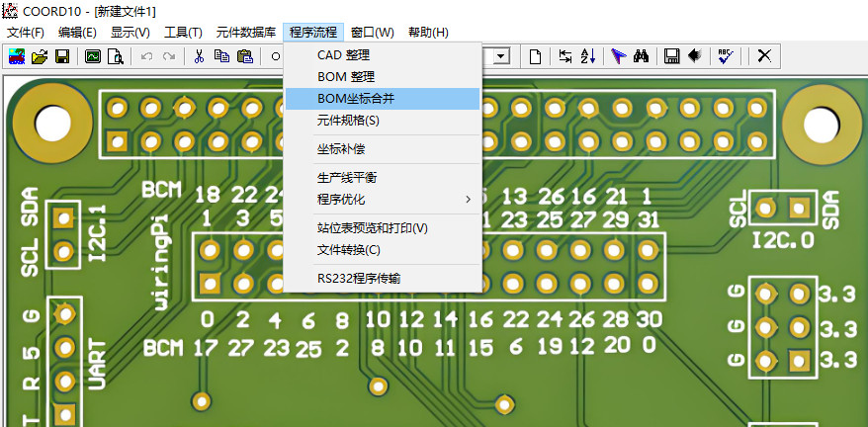Select BOM 整理 menu entry
Screen dimensions: 868x427
click(x=383, y=77)
